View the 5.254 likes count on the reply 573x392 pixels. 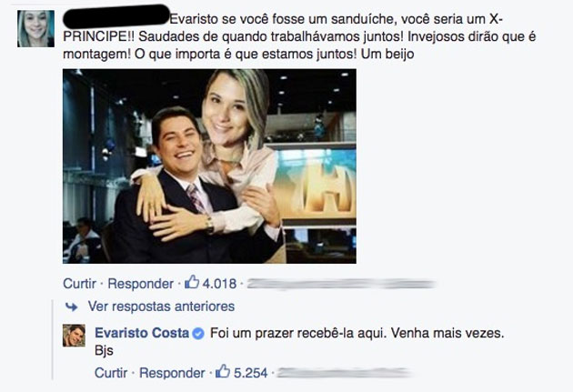(251, 373)
